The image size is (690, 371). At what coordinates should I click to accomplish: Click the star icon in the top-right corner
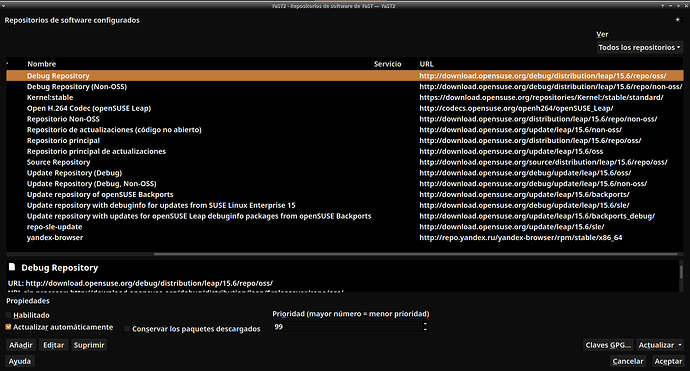click(x=678, y=20)
